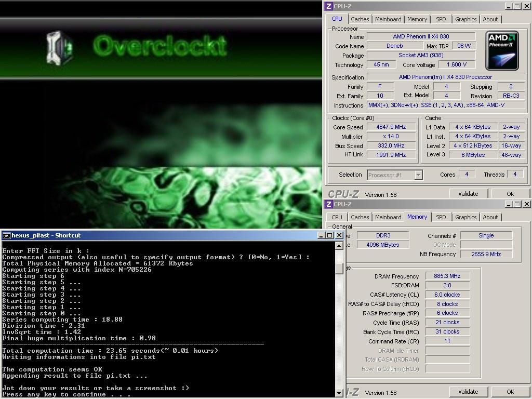Click Total computation time line in console
The image size is (532, 399).
[110, 351]
